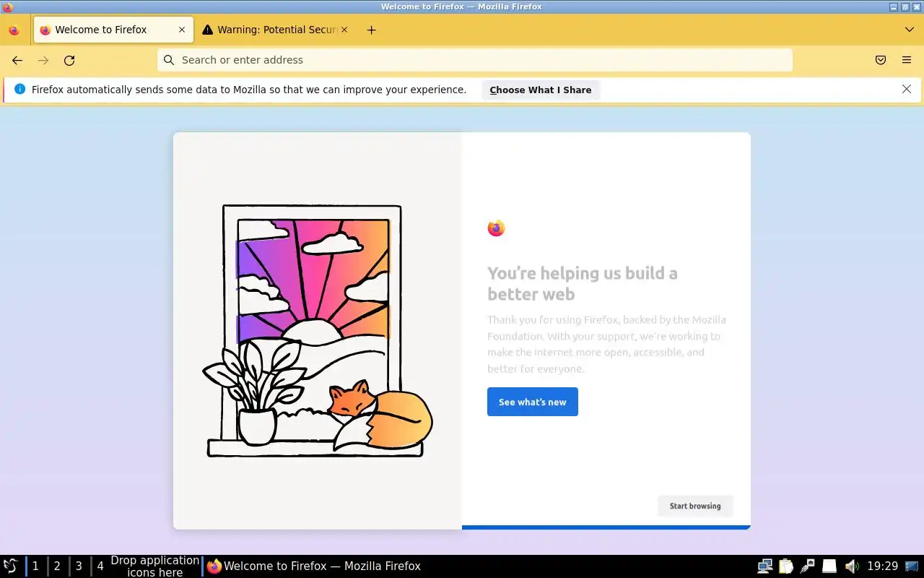List all tabs via chevron dropdown
924x578 pixels.
pos(910,30)
